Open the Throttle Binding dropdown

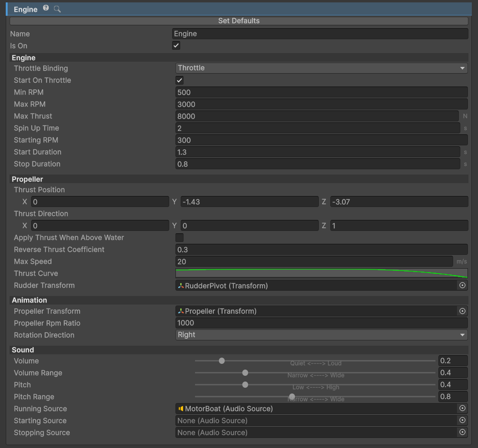(322, 68)
